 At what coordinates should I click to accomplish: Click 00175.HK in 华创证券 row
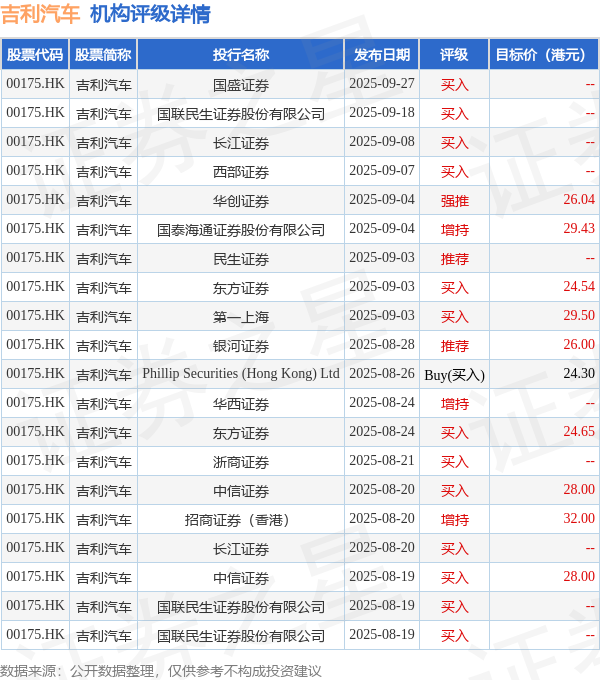[x=35, y=199]
